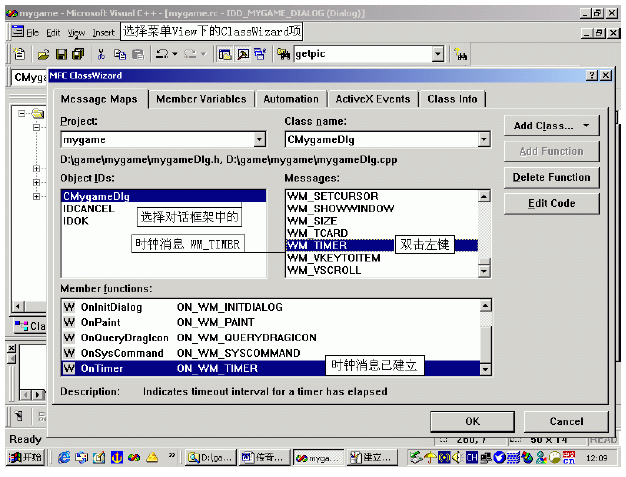The width and height of the screenshot is (626, 477).
Task: Click the Search binoculars icon right of gelpic
Action: coord(461,55)
